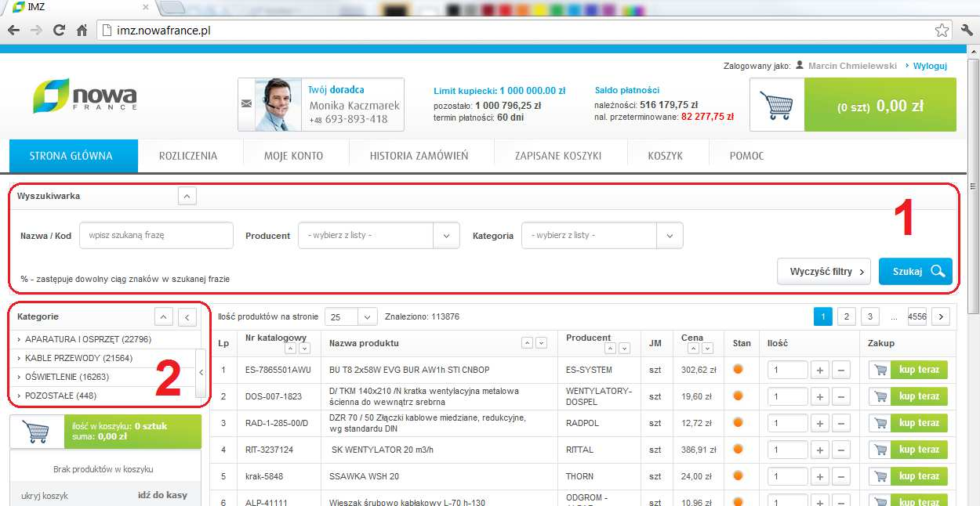This screenshot has height=506, width=980.
Task: Buy SSAWKA WSH 20 with kup teraz
Action: [x=909, y=476]
